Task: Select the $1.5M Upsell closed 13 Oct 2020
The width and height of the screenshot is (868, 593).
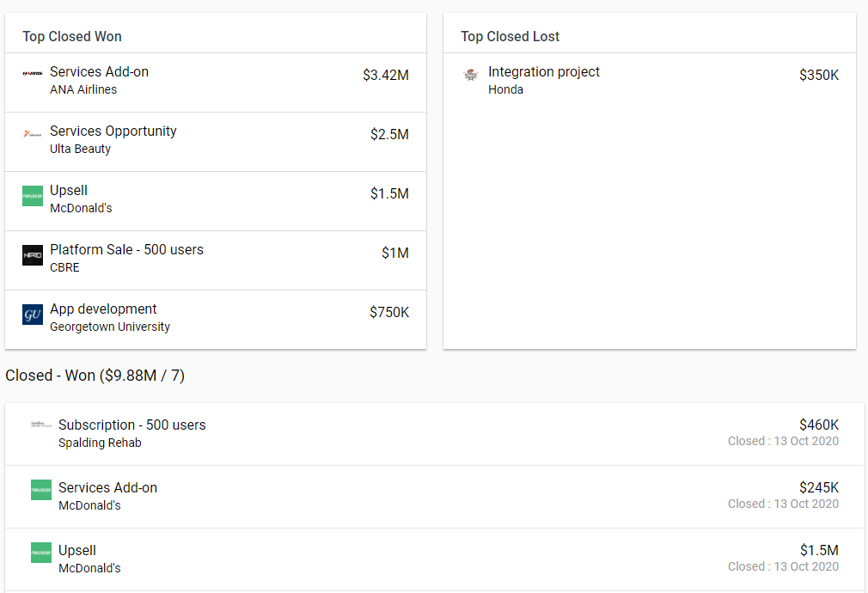Action: point(818,551)
